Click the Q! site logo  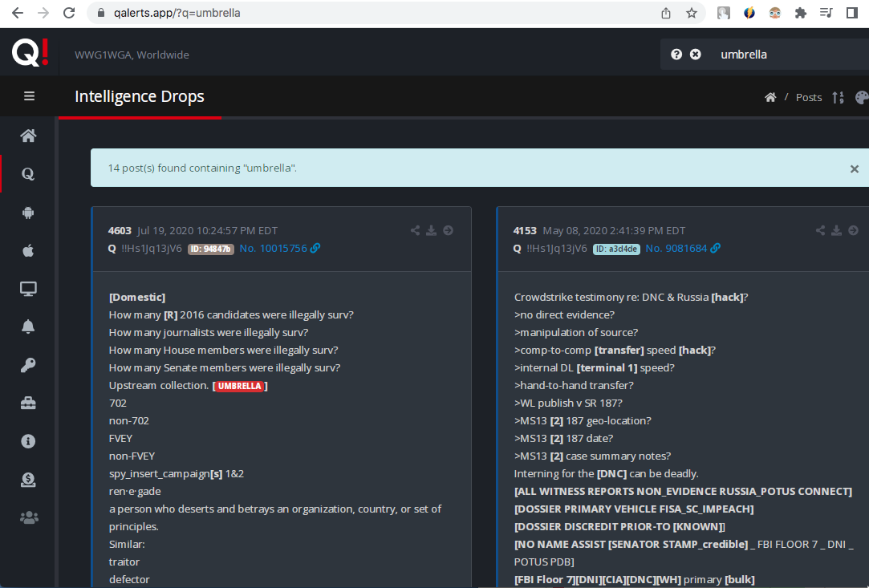(30, 53)
